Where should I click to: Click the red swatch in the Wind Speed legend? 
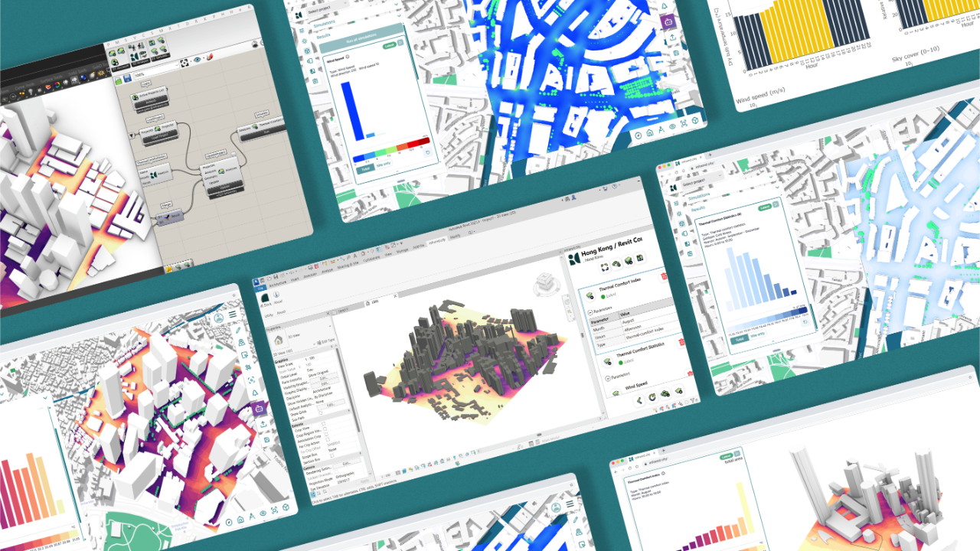click(x=413, y=144)
